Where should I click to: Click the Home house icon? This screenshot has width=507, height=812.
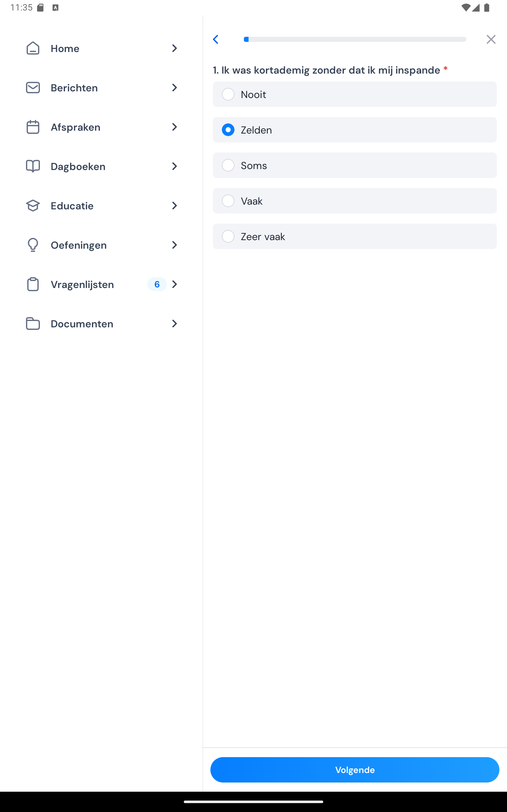pos(33,48)
